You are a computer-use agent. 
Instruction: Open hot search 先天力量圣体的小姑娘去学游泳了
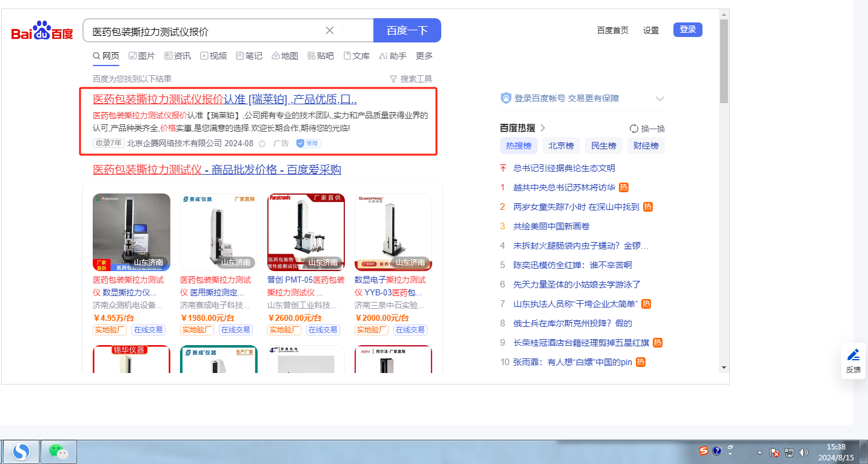[577, 284]
